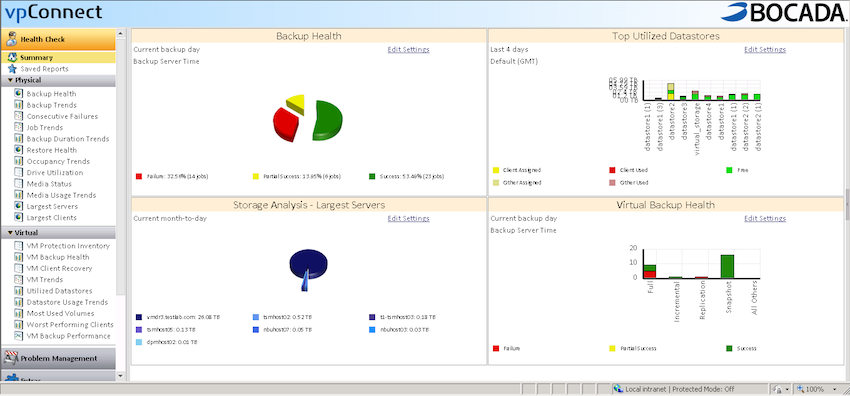Click the Backup Trends chart icon

18,105
